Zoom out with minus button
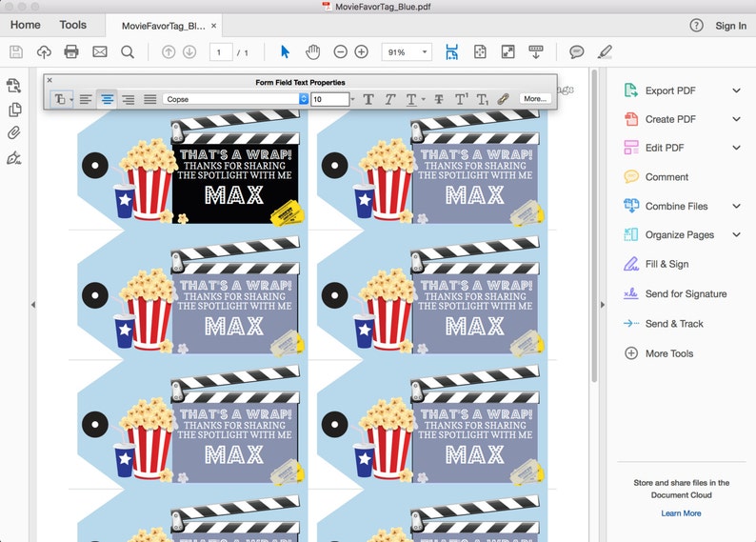This screenshot has width=756, height=542. [341, 51]
